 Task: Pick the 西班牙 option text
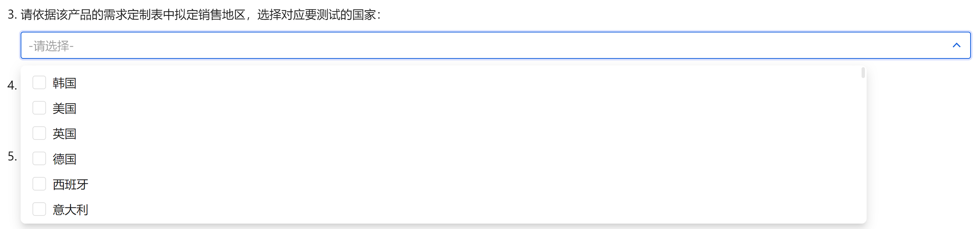[x=70, y=184]
